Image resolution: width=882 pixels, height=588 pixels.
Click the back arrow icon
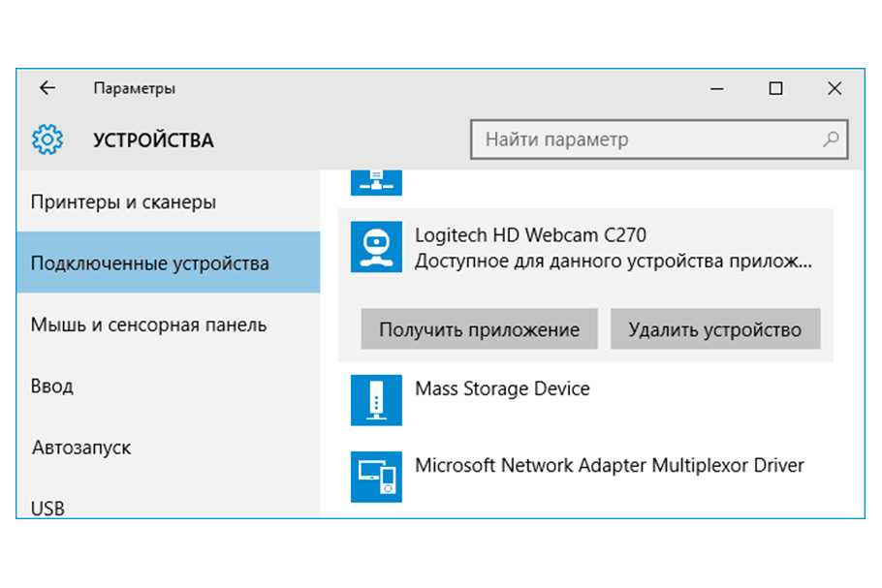47,88
